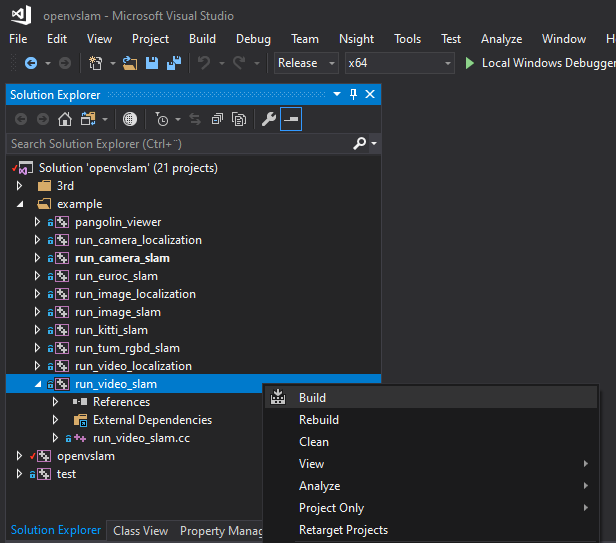Open the Project menu
Screen dimensions: 616x543
(150, 39)
